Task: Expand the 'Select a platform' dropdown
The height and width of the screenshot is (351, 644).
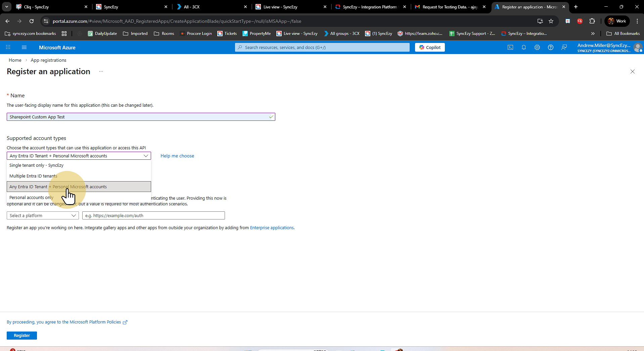Action: tap(43, 216)
